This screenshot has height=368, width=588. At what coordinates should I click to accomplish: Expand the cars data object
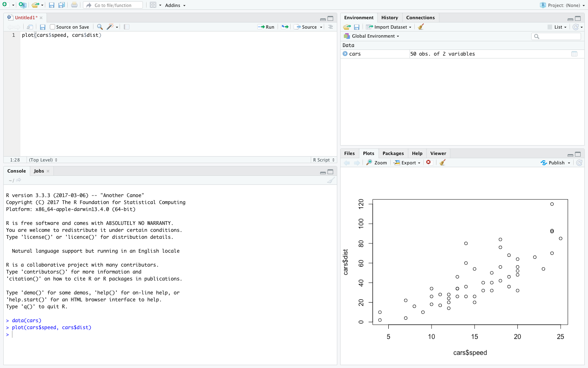[345, 54]
